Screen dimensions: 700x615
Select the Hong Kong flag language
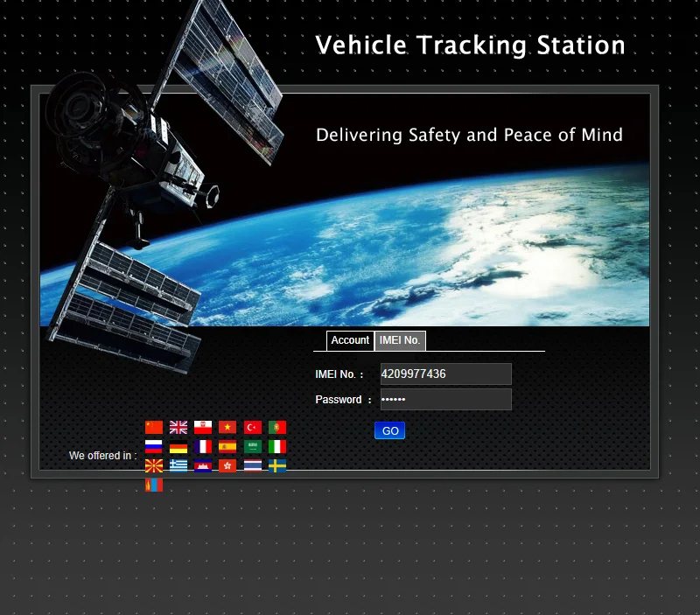(227, 466)
